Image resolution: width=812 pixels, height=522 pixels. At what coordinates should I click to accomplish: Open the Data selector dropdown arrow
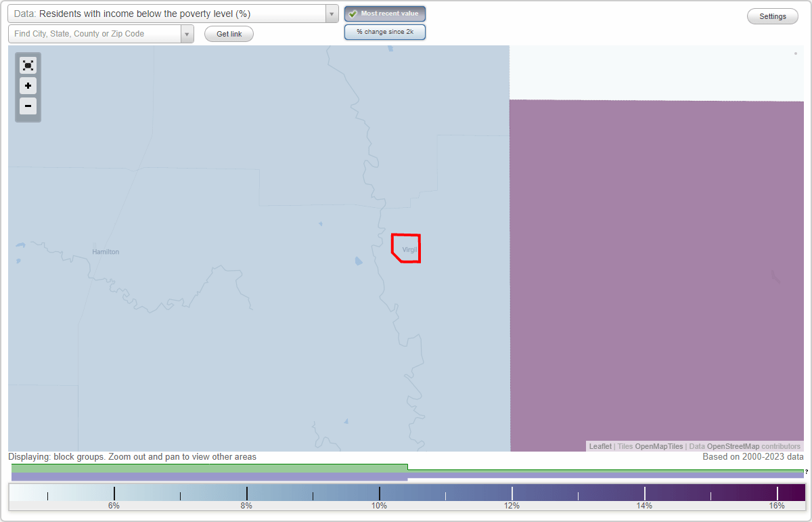[330, 14]
